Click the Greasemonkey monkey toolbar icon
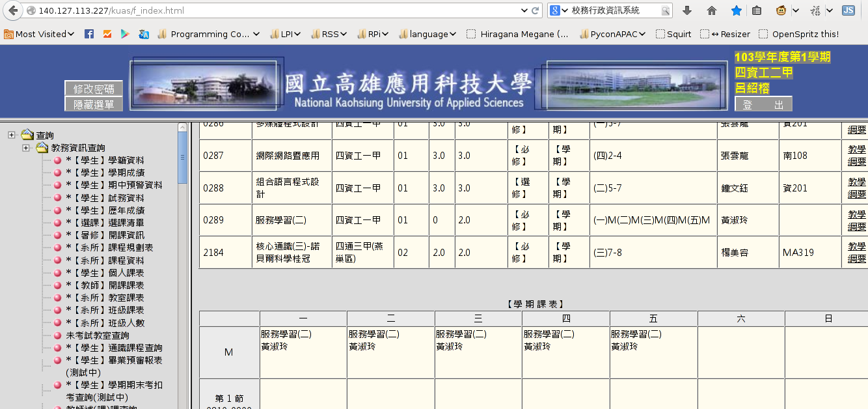 781,10
